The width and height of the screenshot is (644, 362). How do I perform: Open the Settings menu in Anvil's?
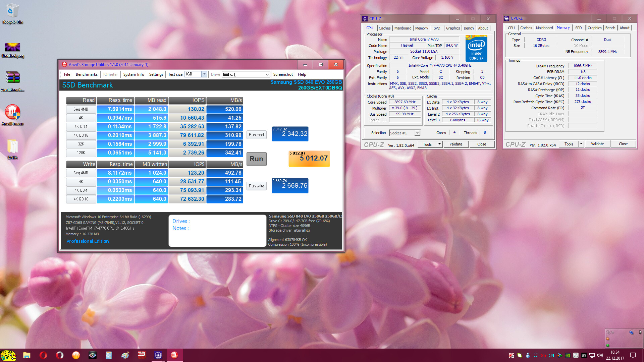(156, 74)
